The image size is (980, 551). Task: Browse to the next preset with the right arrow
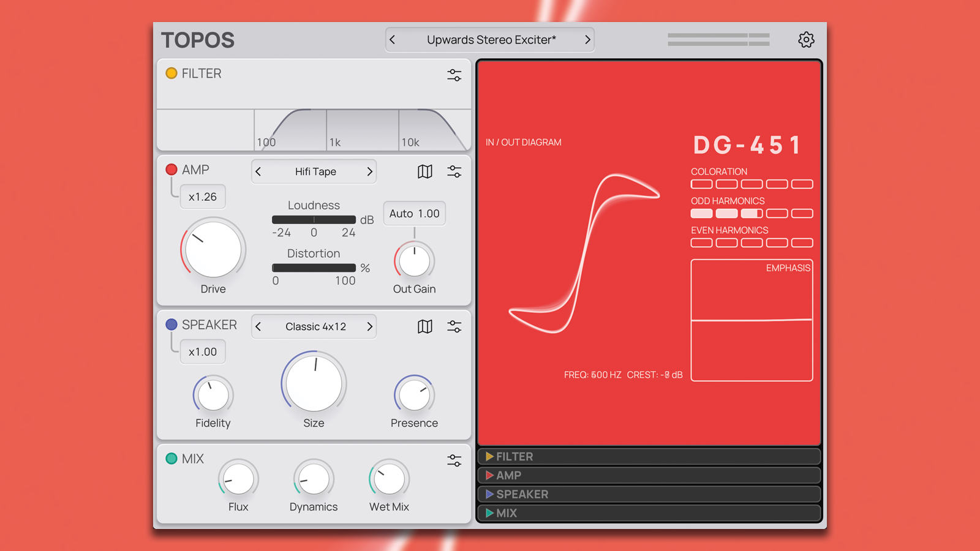point(587,39)
